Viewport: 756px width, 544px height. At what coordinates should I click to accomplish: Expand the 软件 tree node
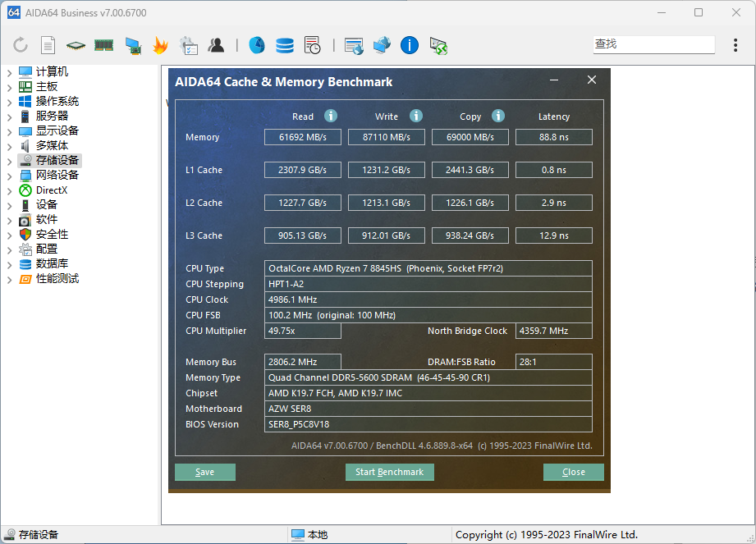pyautogui.click(x=10, y=221)
